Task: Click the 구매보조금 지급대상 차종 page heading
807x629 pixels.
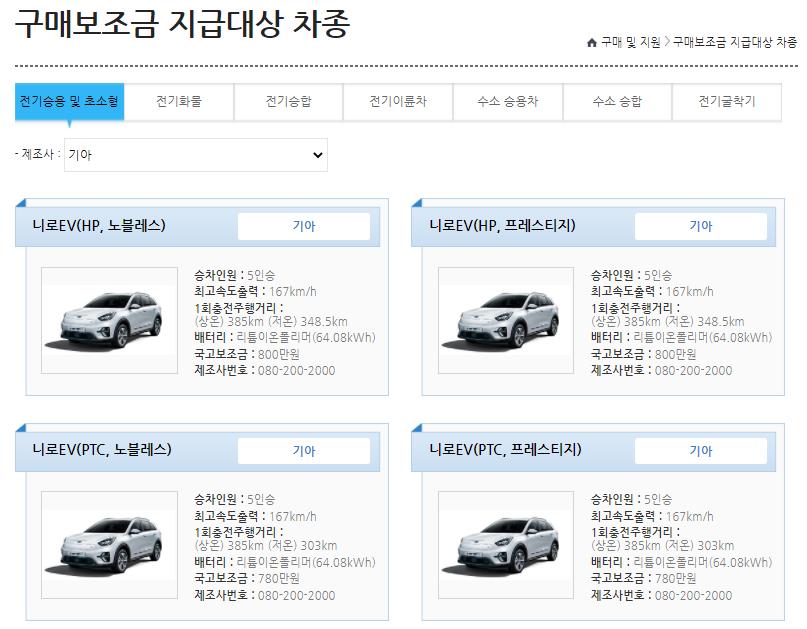Action: [x=183, y=24]
